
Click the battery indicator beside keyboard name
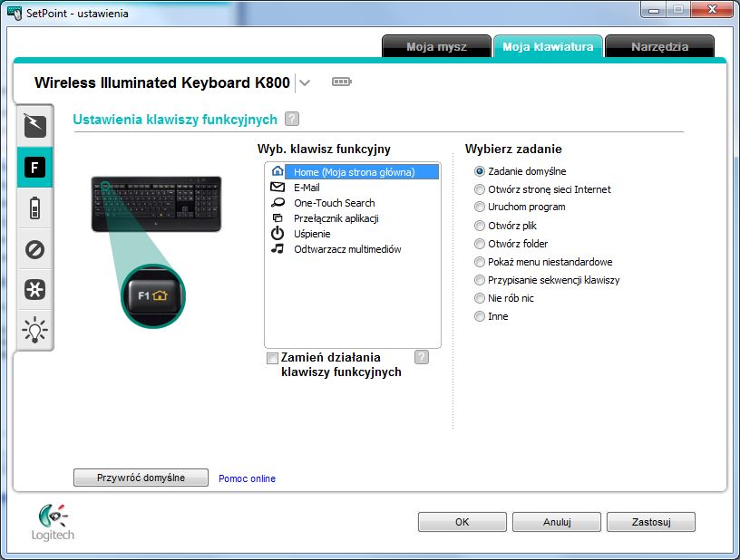342,82
